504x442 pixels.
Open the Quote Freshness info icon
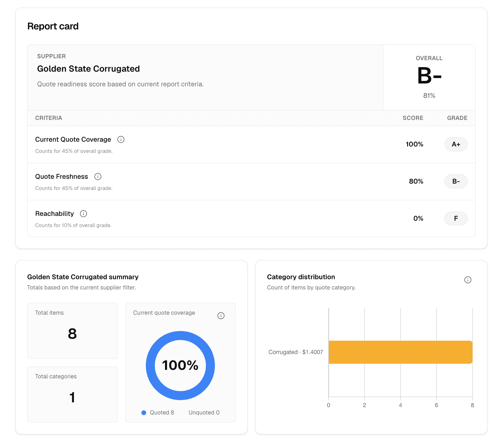[x=98, y=177]
